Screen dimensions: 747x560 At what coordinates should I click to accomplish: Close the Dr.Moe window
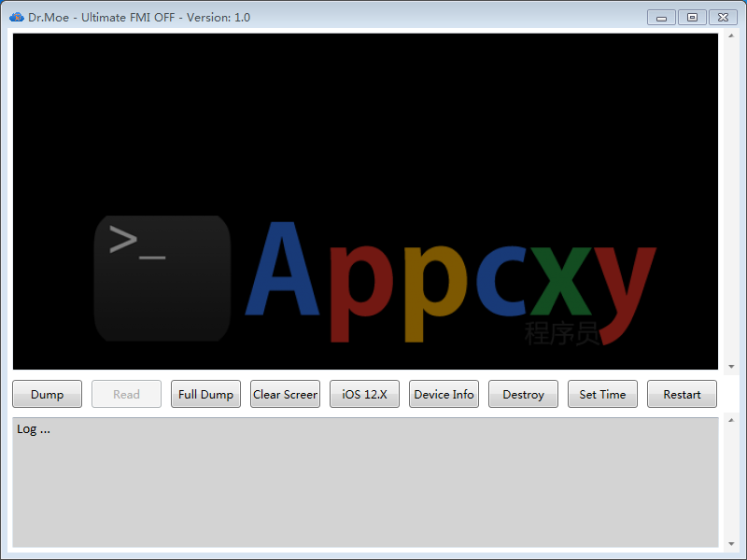(x=723, y=18)
